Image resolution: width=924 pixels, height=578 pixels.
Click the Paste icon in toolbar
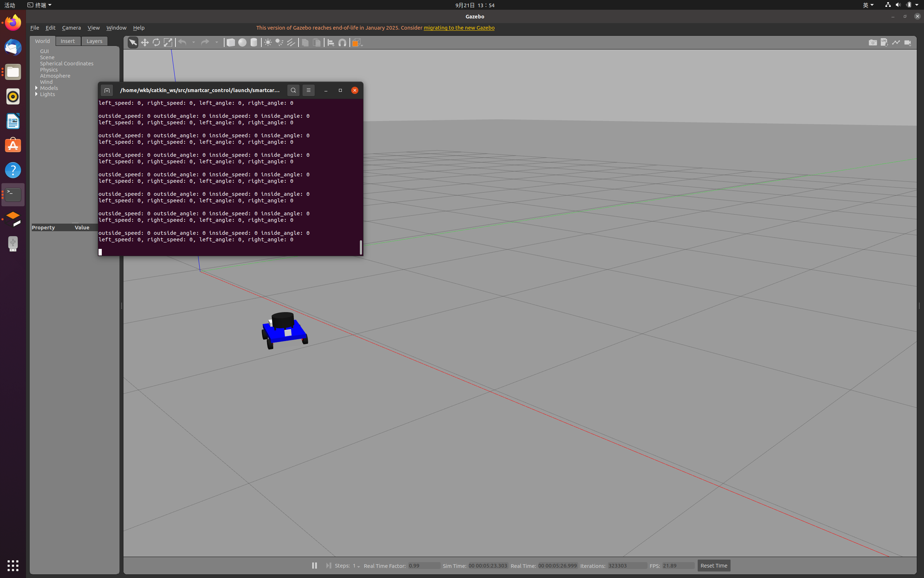coord(317,42)
